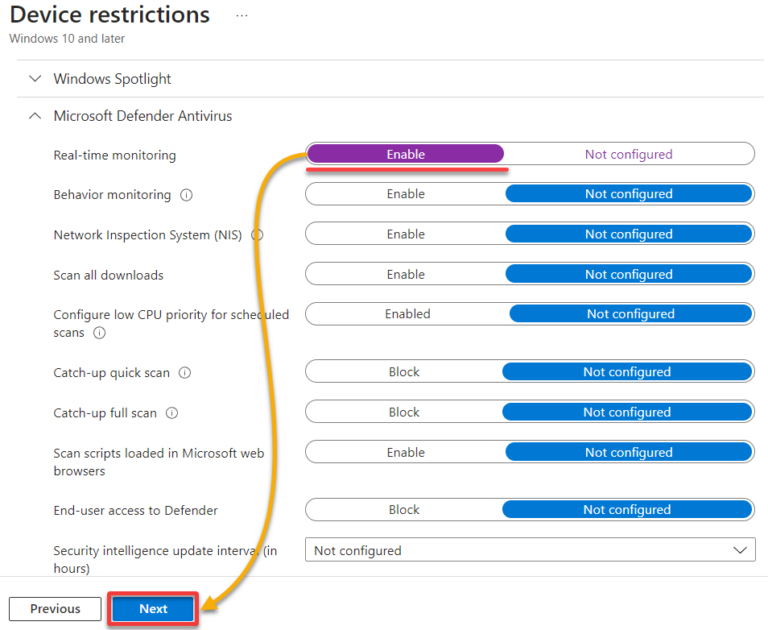Show info tooltip for Behavior monitoring

point(186,195)
